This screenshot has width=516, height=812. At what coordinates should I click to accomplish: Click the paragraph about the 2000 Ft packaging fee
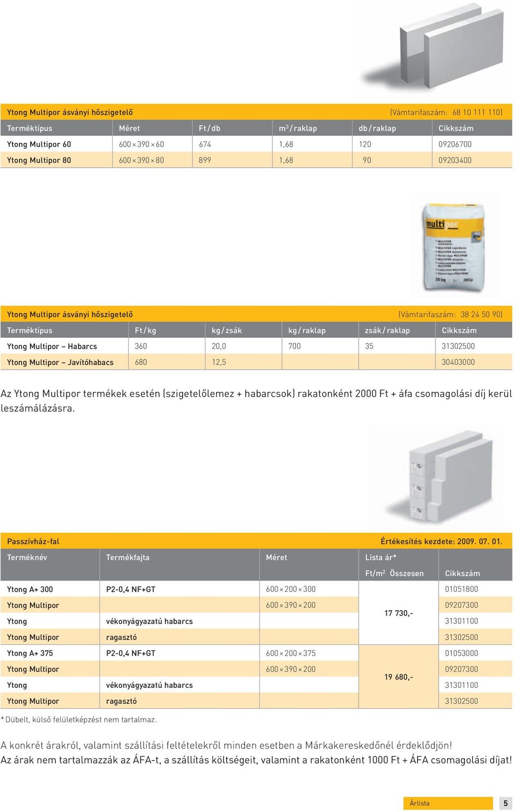pyautogui.click(x=256, y=401)
